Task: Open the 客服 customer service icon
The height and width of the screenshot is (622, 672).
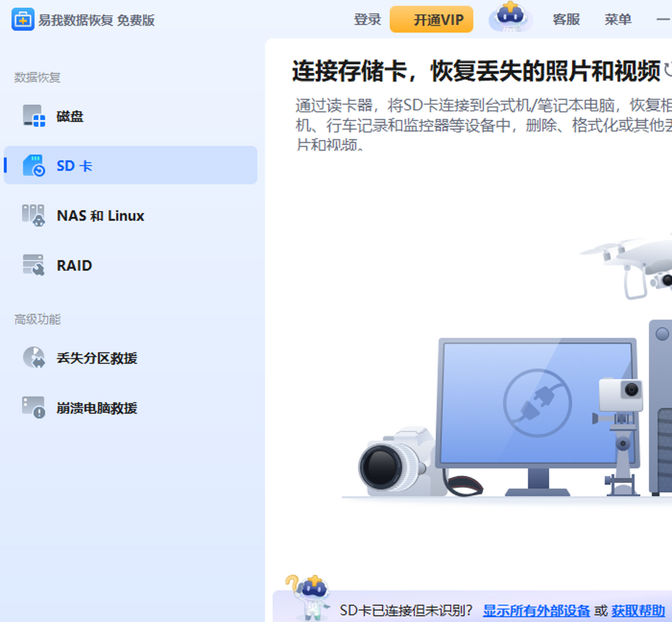Action: pyautogui.click(x=566, y=18)
